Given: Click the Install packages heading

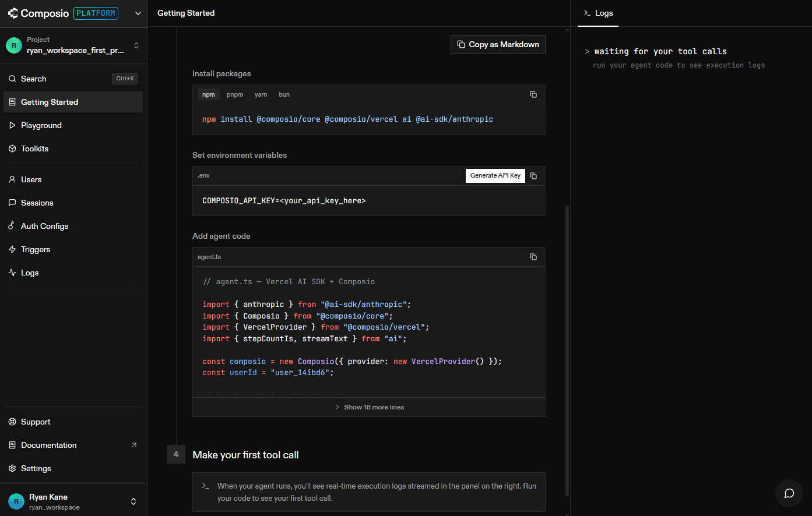Looking at the screenshot, I should (222, 73).
